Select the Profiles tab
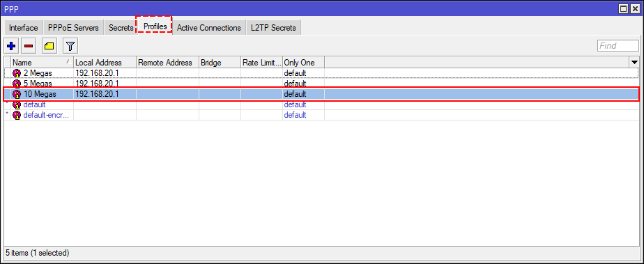 155,26
